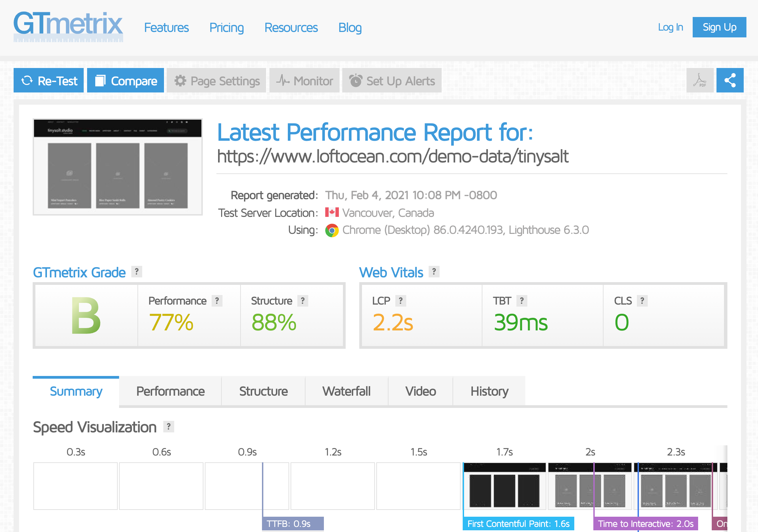Screen dimensions: 758x532
Task: Open Pricing in top navigation
Action: (227, 28)
